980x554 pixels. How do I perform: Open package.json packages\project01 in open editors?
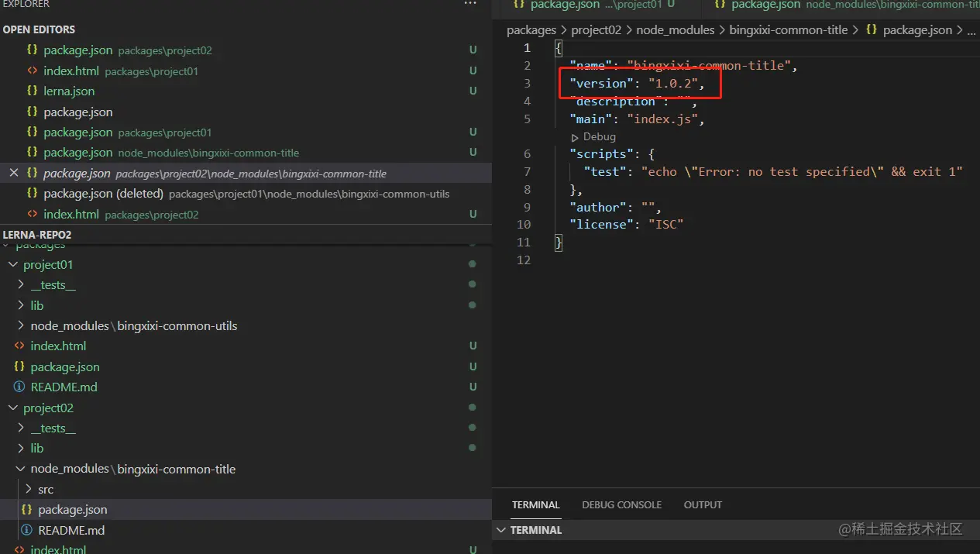(128, 132)
